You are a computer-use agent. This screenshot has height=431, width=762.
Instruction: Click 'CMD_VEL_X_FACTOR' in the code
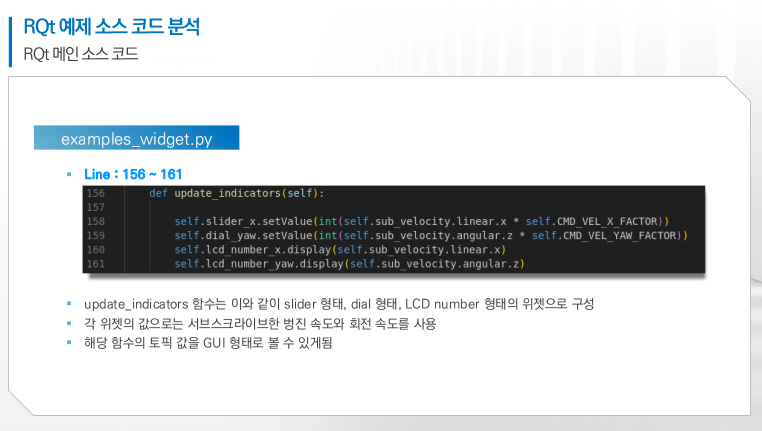(x=607, y=222)
